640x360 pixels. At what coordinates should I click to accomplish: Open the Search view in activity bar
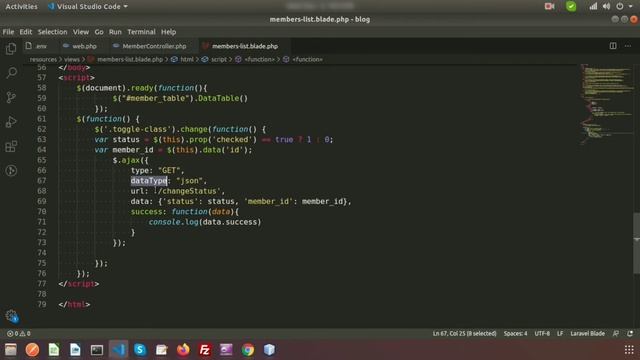[11, 73]
